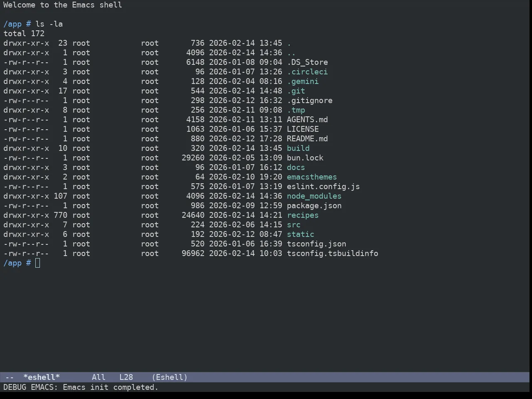Click the *eshell* buffer name in mode line

coord(42,377)
